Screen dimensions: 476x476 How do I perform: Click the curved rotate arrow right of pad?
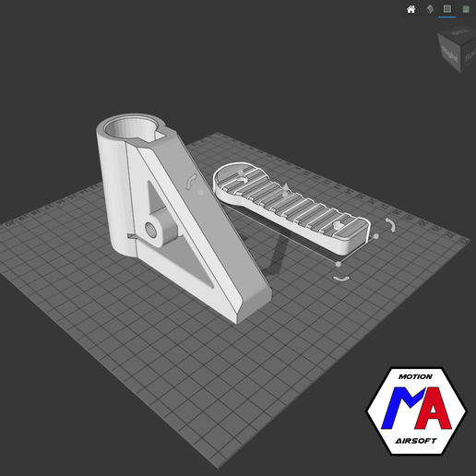(x=390, y=225)
